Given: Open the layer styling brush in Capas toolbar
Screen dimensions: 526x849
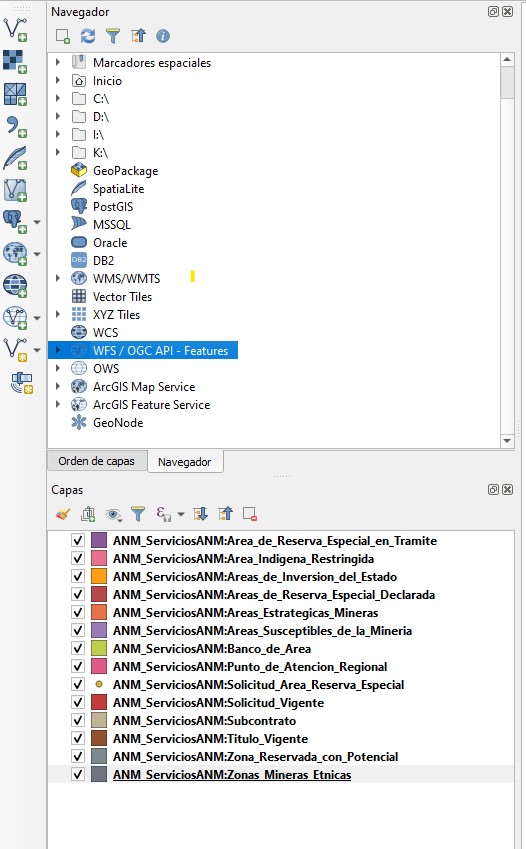Looking at the screenshot, I should click(x=63, y=514).
